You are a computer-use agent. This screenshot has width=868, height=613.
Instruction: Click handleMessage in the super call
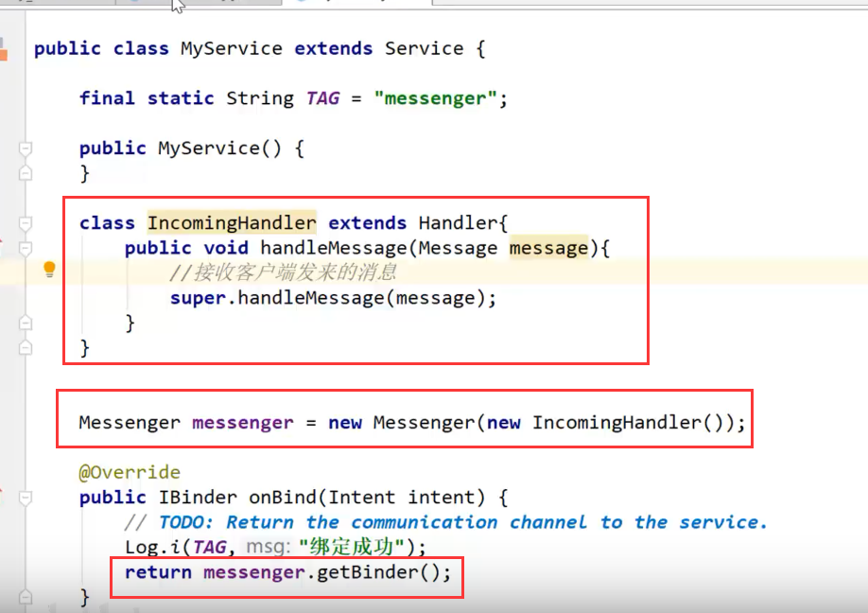[311, 298]
